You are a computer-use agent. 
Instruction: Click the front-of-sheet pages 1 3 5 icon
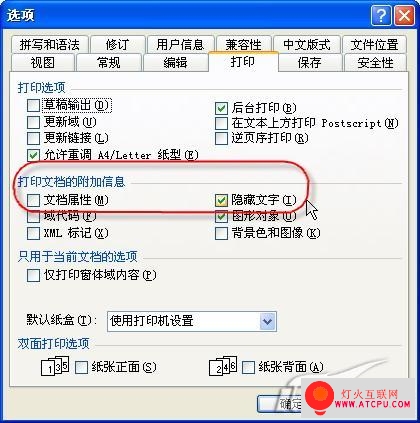55,366
